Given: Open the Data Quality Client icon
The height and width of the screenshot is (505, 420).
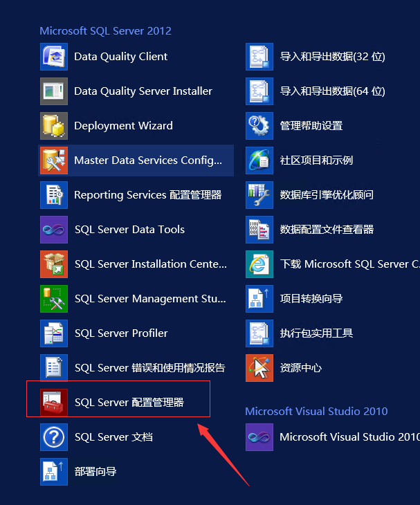Looking at the screenshot, I should pos(54,57).
